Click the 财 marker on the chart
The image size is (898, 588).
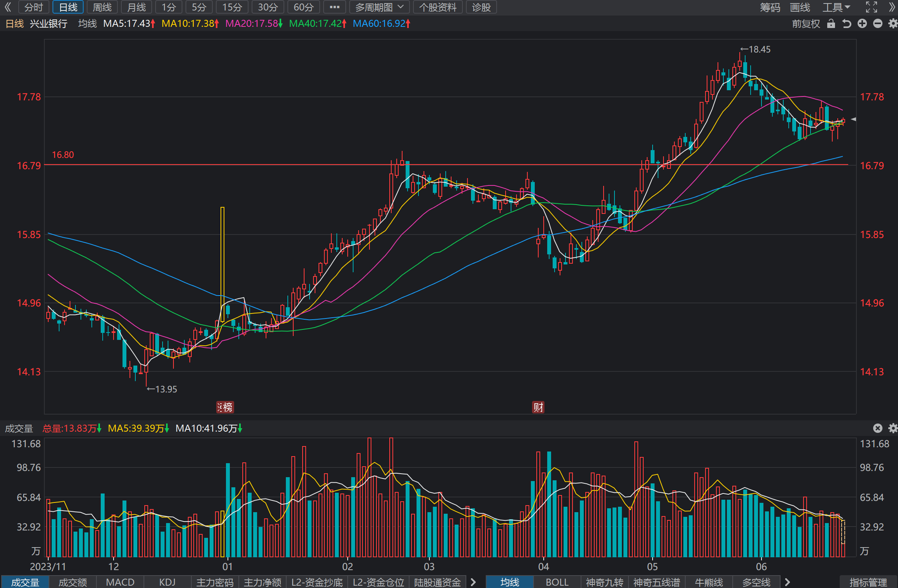(x=538, y=407)
